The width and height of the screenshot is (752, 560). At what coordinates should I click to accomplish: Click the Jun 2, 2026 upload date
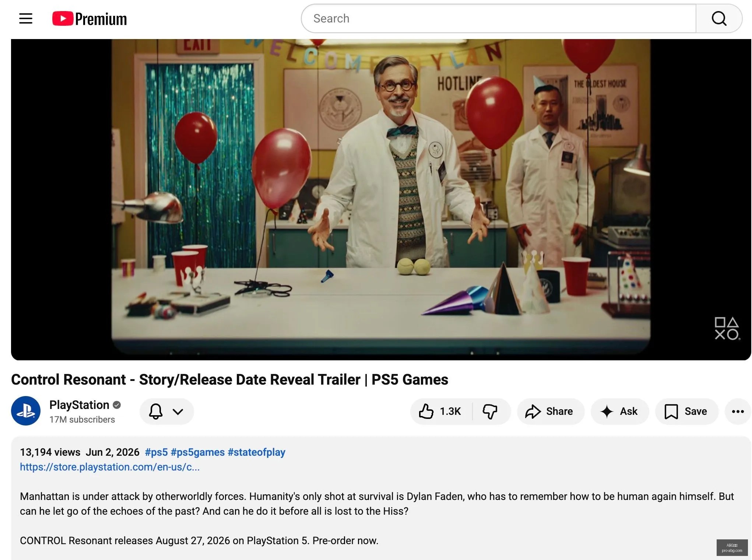tap(113, 452)
